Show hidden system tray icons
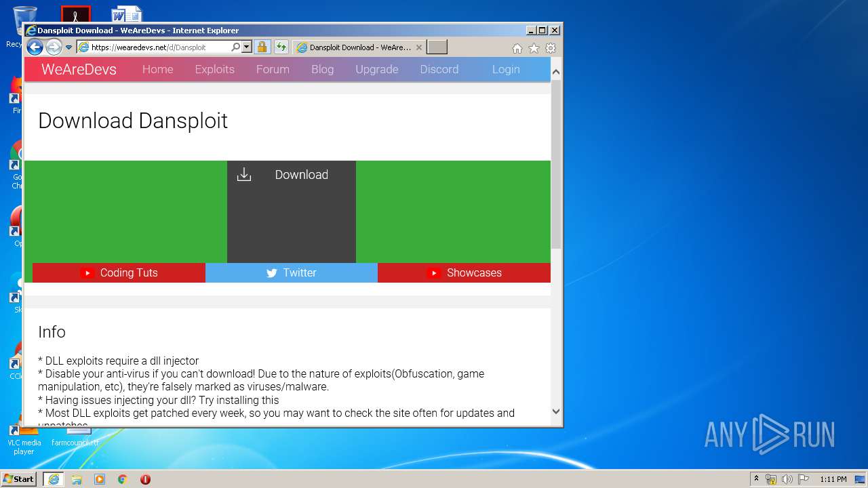The height and width of the screenshot is (488, 868). click(756, 479)
